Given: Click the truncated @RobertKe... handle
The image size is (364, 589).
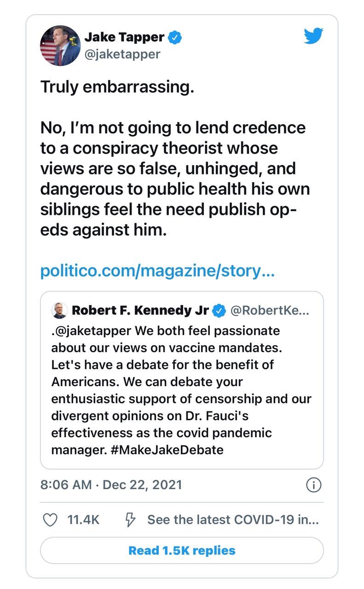Looking at the screenshot, I should click(269, 311).
